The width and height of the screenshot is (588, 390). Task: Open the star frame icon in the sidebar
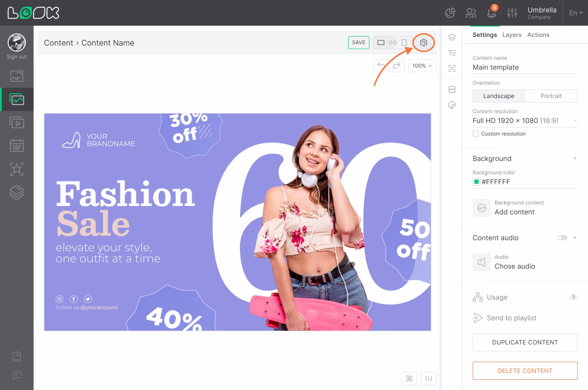click(x=17, y=169)
